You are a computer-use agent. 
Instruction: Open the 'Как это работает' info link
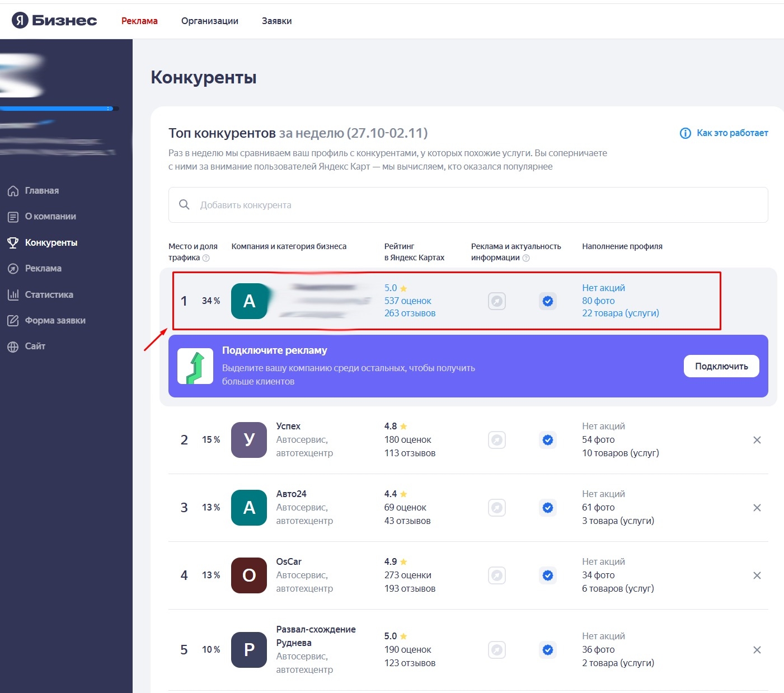coord(724,133)
